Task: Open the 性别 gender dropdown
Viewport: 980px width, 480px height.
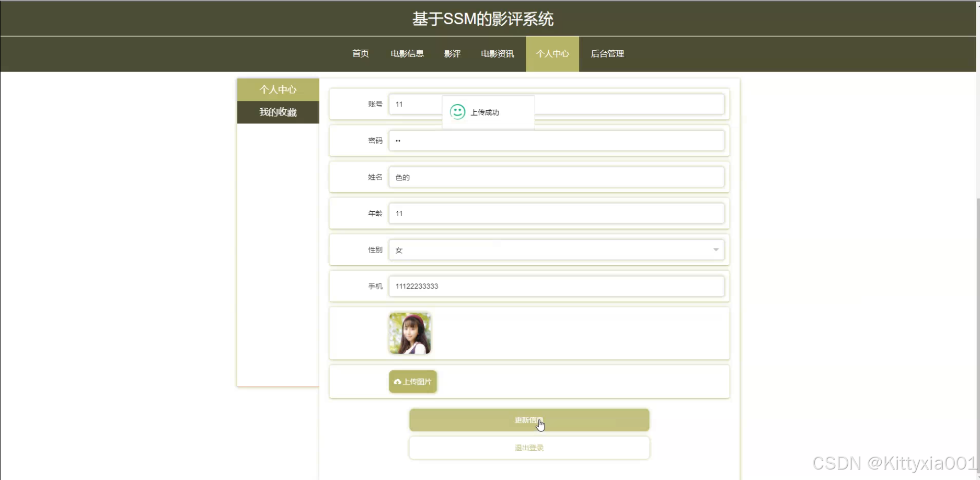Action: [556, 250]
